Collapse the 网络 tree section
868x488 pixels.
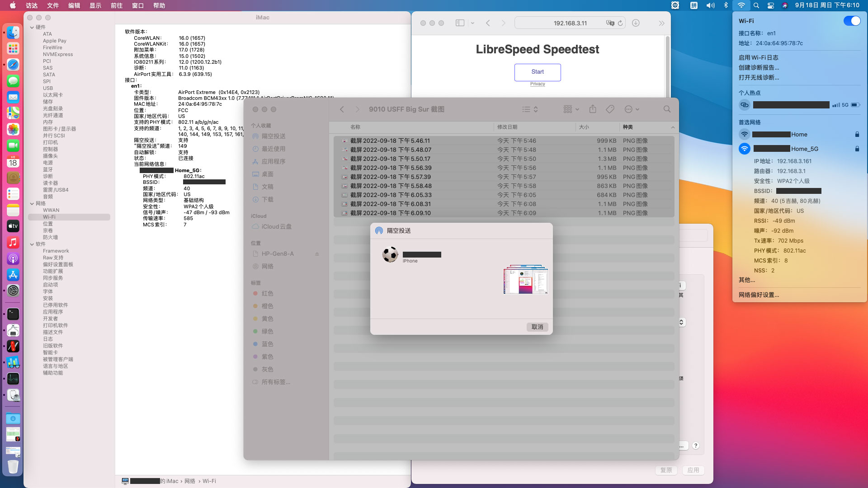coord(32,203)
